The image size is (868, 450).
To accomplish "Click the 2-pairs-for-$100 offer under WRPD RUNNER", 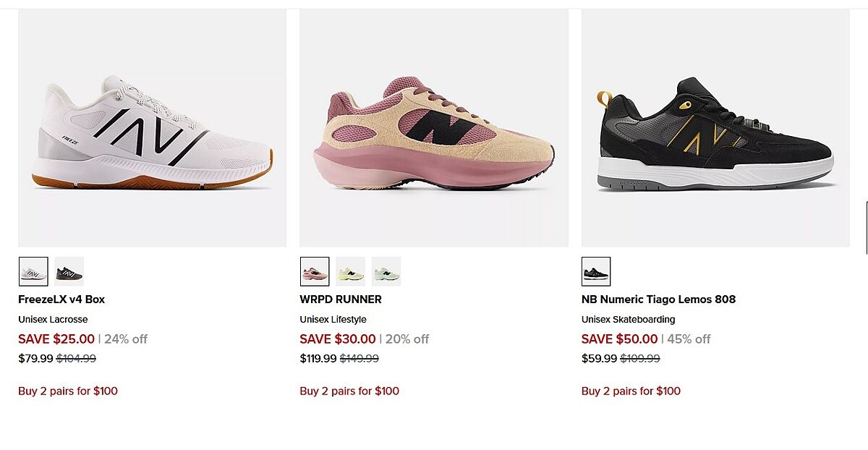I will [349, 391].
